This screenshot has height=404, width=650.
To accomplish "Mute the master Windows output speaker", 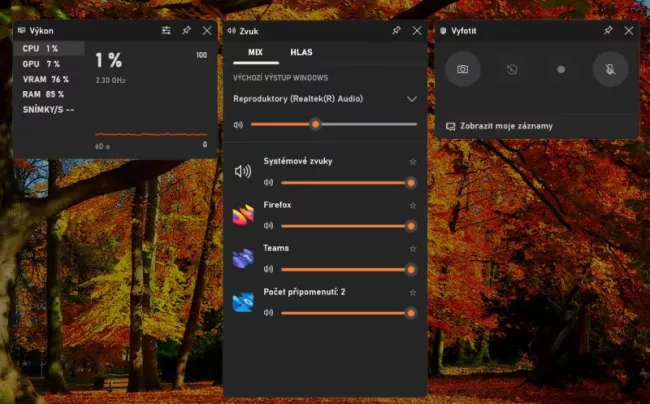I will coord(238,124).
